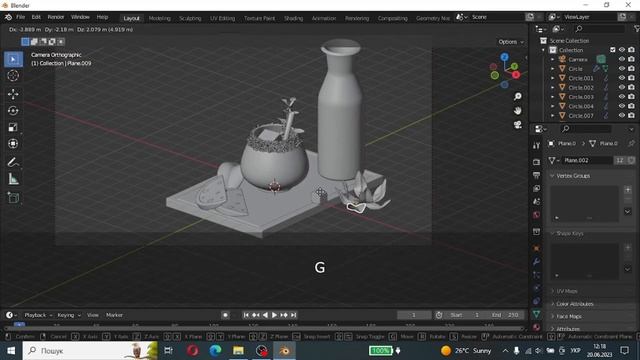Viewport: 640px width, 360px height.
Task: Disable rendering for Circle.003
Action: coord(631,97)
